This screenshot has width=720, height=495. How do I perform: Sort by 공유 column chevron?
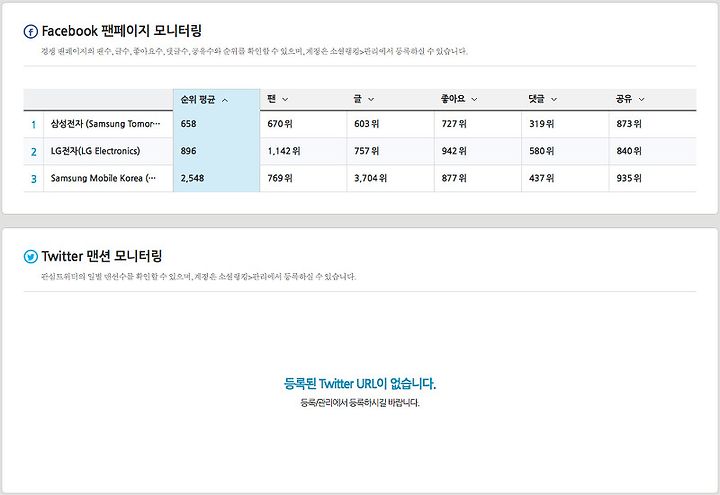[641, 99]
